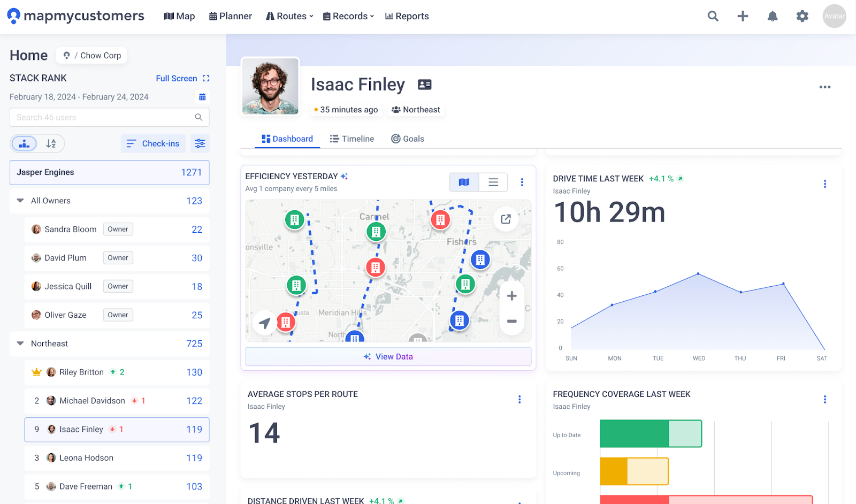Click the Full Screen expand icon
Screen dimensions: 856x504
[206, 78]
